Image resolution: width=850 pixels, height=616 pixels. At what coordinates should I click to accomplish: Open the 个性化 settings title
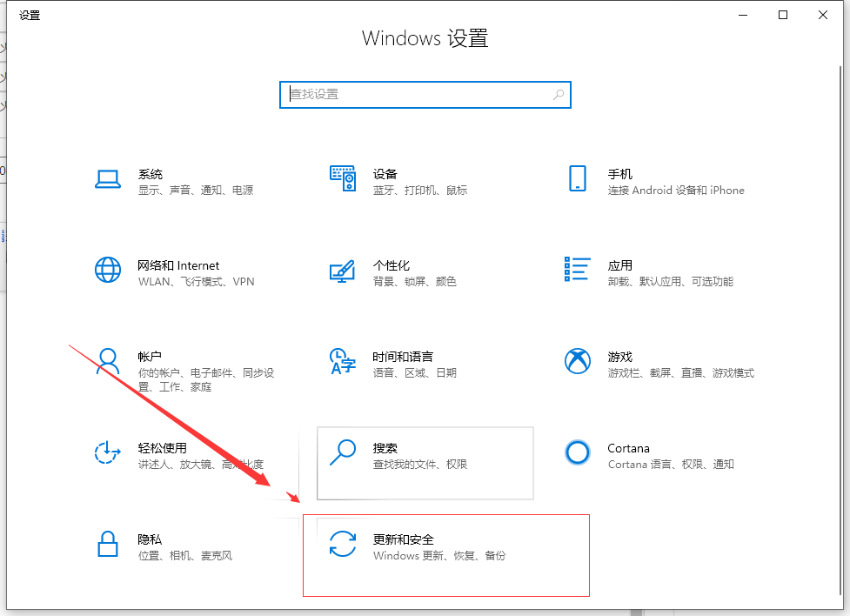coord(391,265)
